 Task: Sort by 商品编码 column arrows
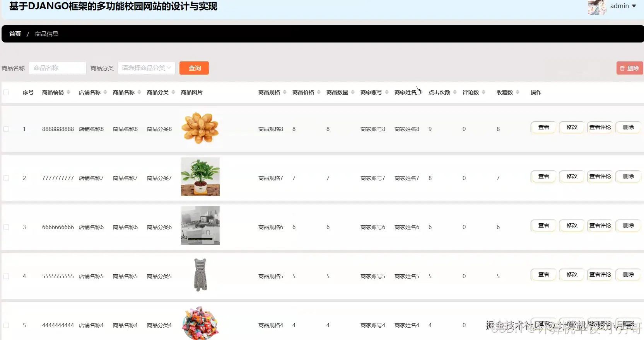68,92
